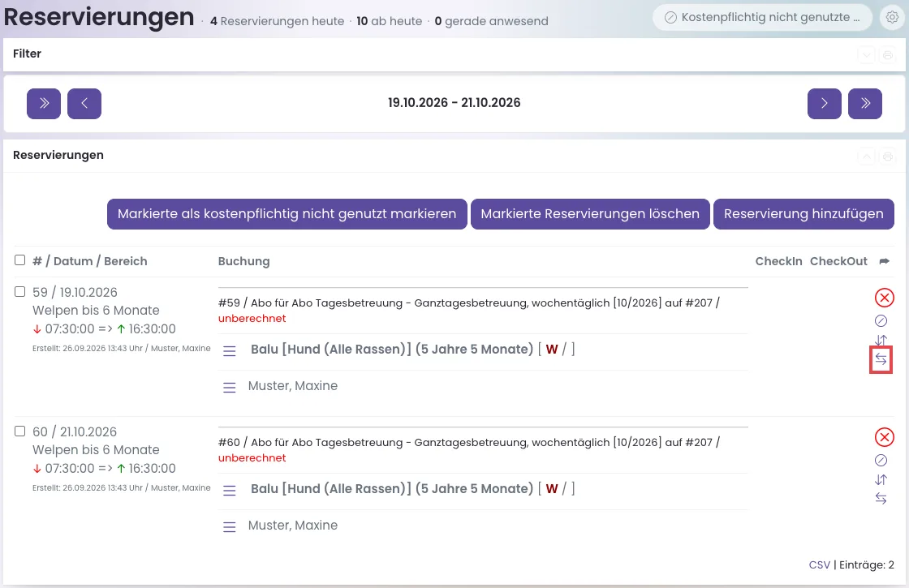Click '60 / 21.10.2026' row title
This screenshot has width=909, height=588.
[75, 432]
